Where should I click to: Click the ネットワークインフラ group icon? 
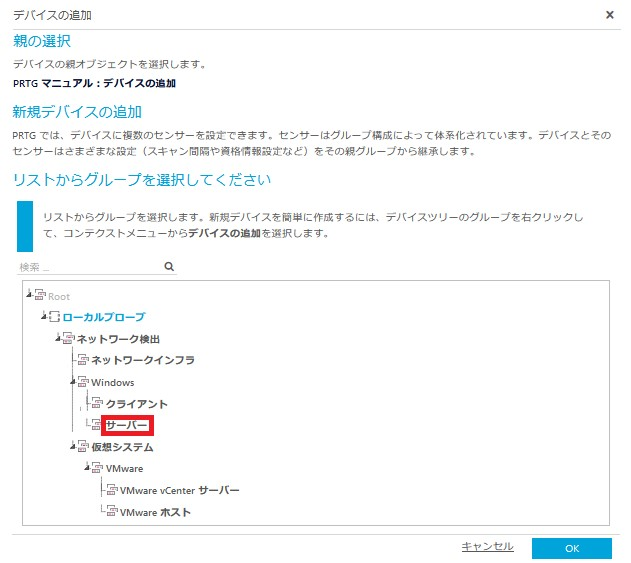[x=83, y=359]
